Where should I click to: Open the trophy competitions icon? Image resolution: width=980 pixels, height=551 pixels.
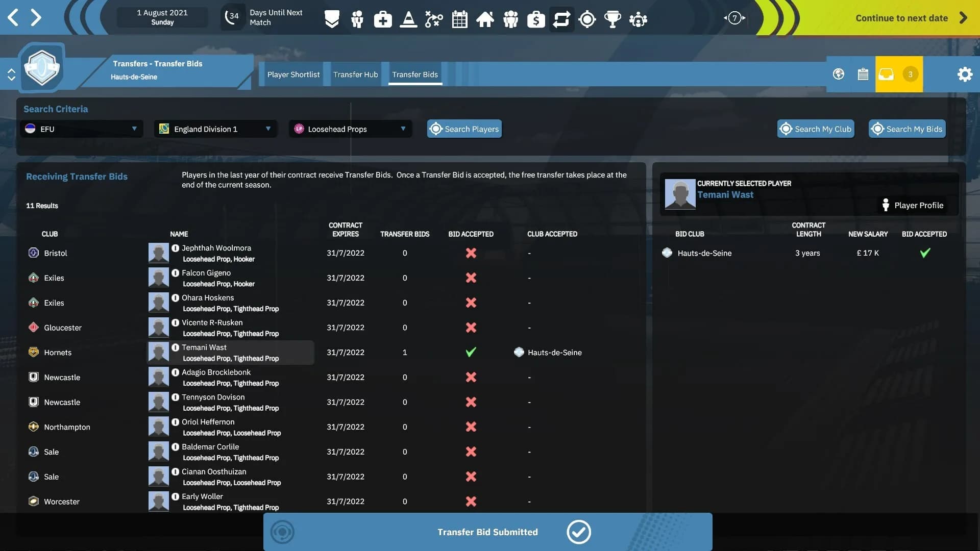612,19
